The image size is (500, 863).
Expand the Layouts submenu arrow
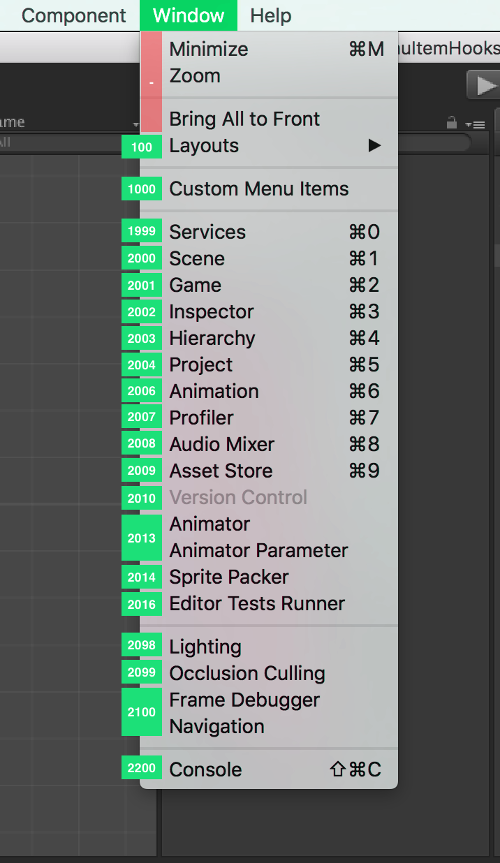(374, 145)
